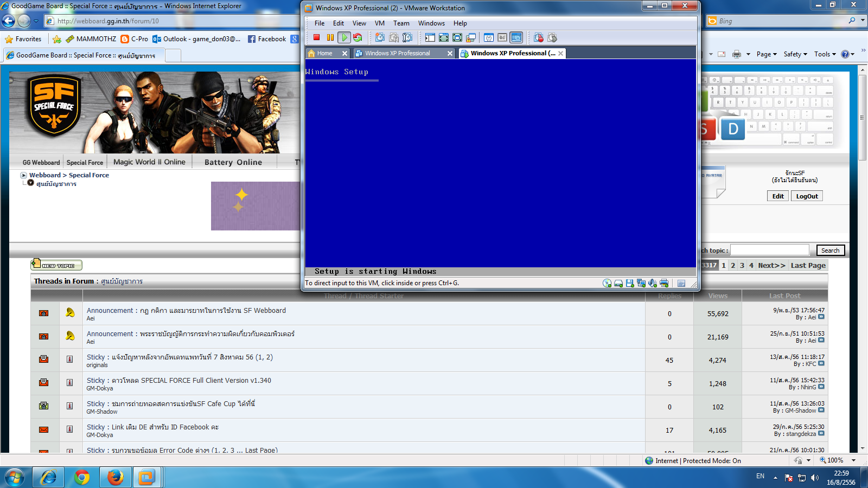Expand the Print options dropdown arrow in IE
The width and height of the screenshot is (868, 488).
pyautogui.click(x=748, y=54)
